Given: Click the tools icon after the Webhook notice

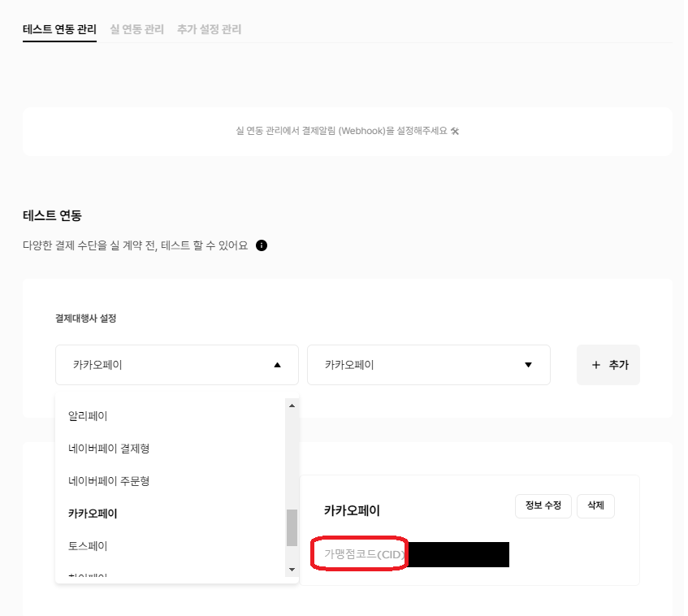Looking at the screenshot, I should point(455,131).
